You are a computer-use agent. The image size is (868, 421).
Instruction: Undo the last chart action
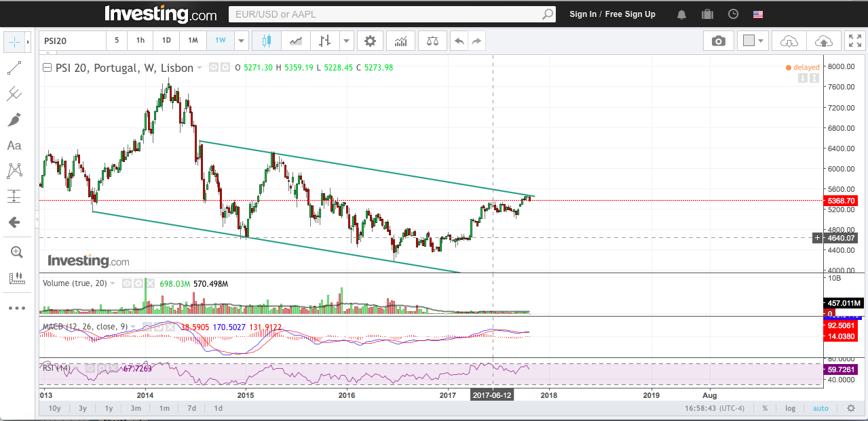(x=459, y=41)
